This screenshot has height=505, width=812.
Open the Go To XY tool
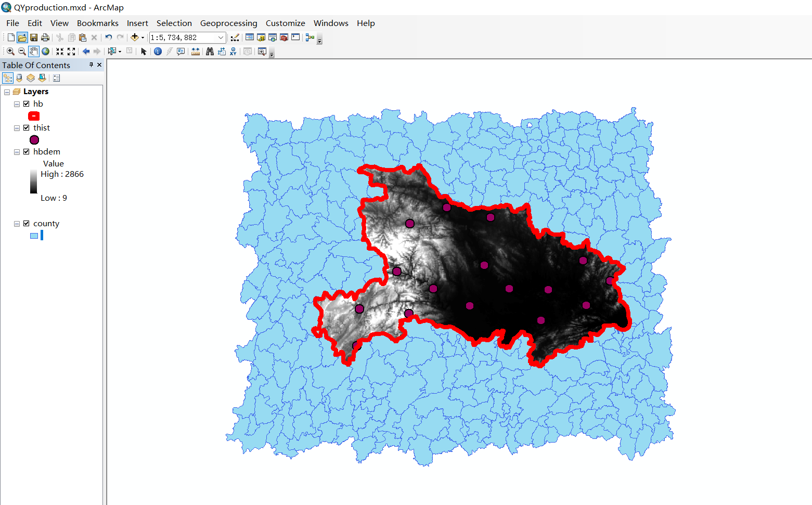click(234, 51)
